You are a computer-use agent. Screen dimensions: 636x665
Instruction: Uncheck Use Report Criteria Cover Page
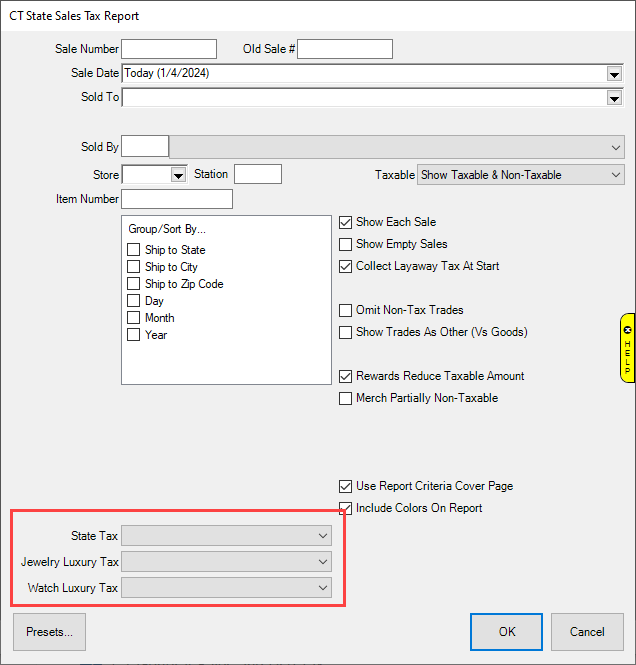346,486
